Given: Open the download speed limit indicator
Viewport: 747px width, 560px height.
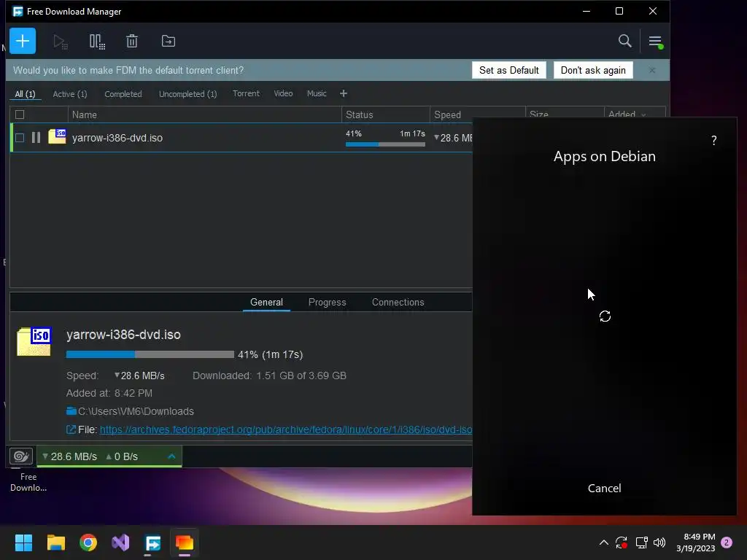Looking at the screenshot, I should pyautogui.click(x=69, y=456).
